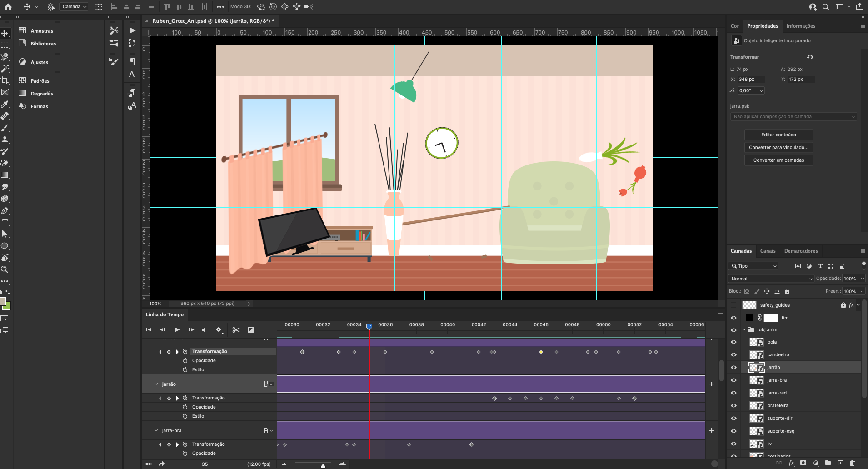Viewport: 868px width, 469px height.
Task: Select the Crop tool in toolbar
Action: coord(5,80)
